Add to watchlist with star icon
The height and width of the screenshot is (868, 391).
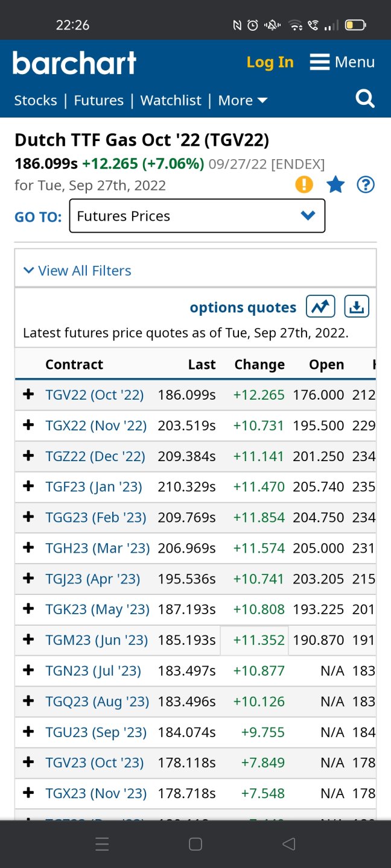[x=335, y=184]
